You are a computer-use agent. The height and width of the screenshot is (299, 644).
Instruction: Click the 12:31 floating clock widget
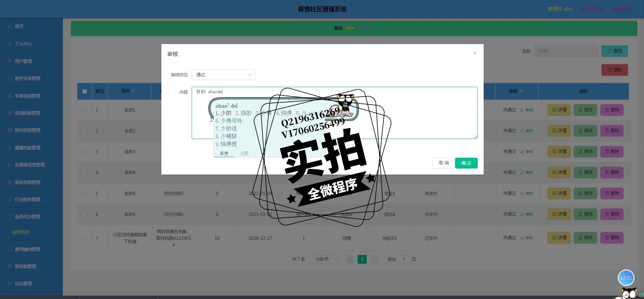pos(626,278)
